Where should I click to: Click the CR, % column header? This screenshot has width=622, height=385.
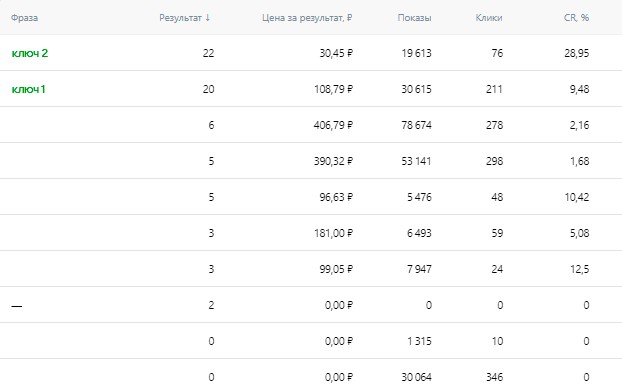(576, 18)
